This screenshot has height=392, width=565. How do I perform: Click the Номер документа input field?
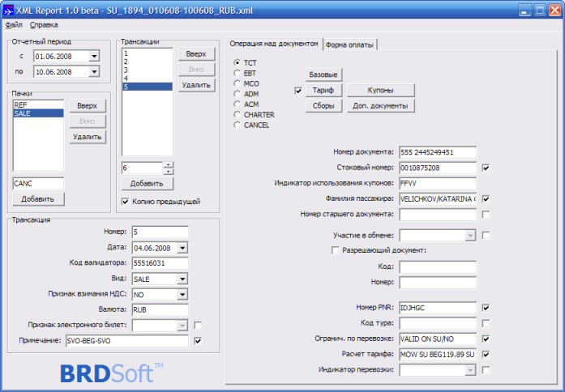(438, 152)
